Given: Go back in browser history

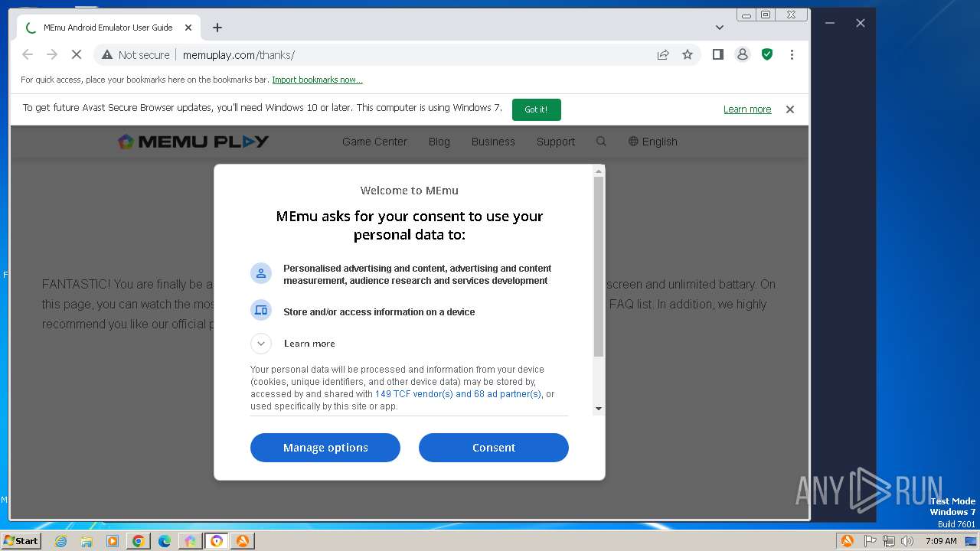Looking at the screenshot, I should 28,54.
